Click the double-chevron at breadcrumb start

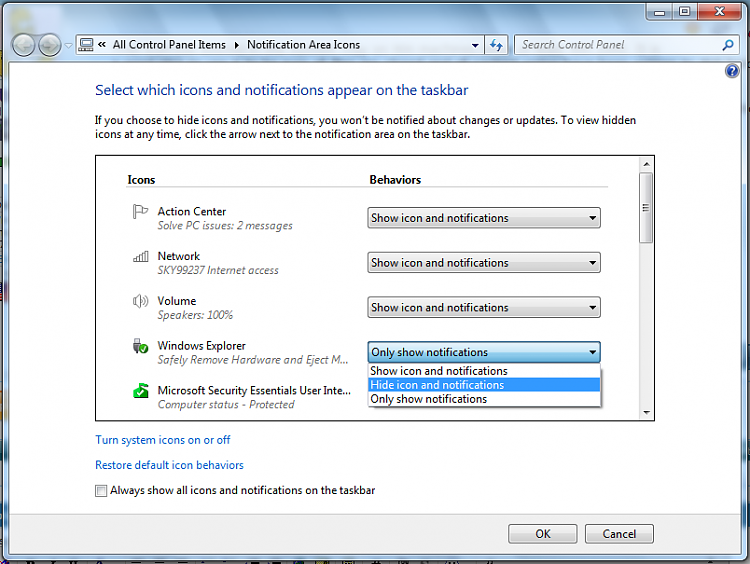(102, 44)
